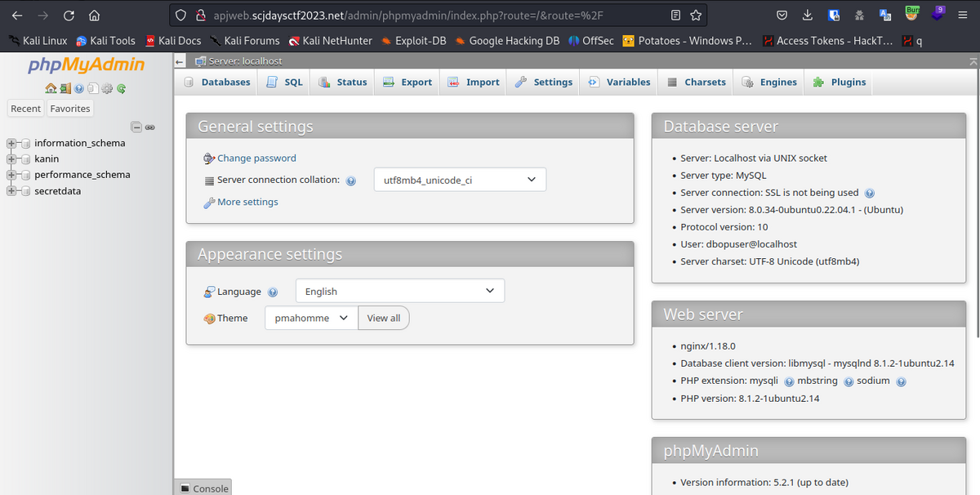Open Server connection collation dropdown
Viewport: 980px width, 495px height.
point(460,181)
